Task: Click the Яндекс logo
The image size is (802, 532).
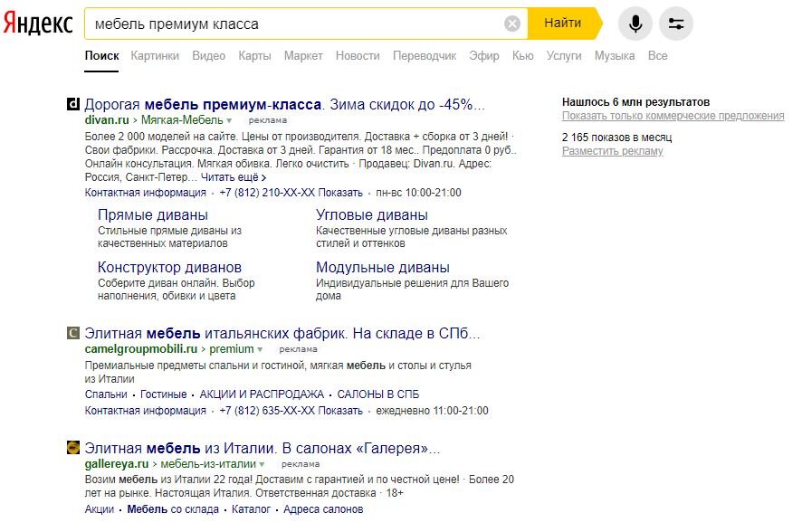Action: [38, 24]
